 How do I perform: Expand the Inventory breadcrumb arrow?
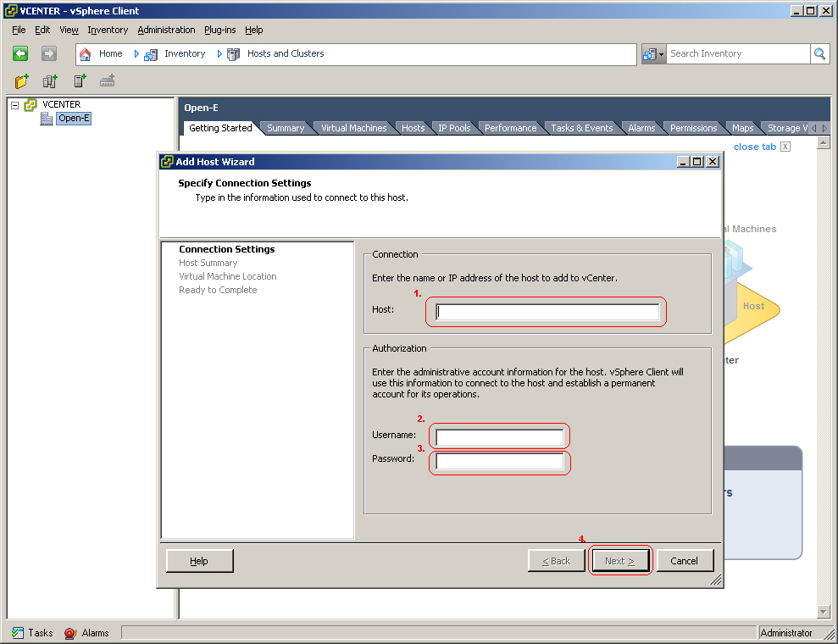pos(219,54)
